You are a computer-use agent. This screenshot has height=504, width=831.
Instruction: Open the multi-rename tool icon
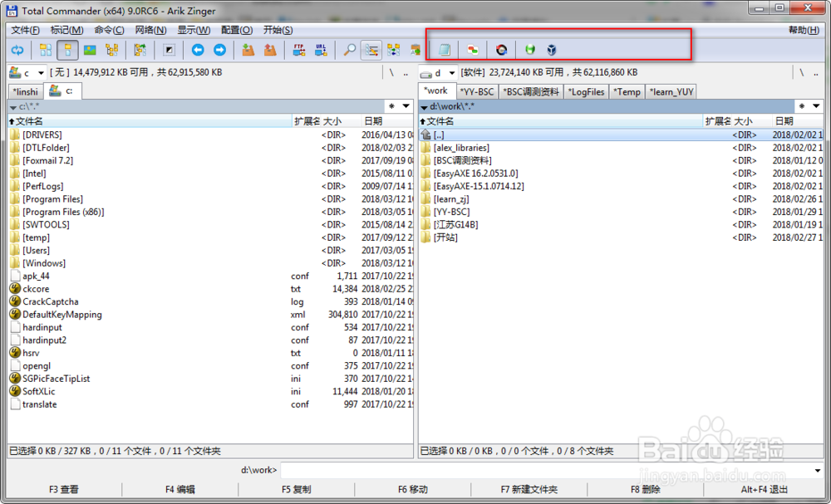[x=371, y=51]
